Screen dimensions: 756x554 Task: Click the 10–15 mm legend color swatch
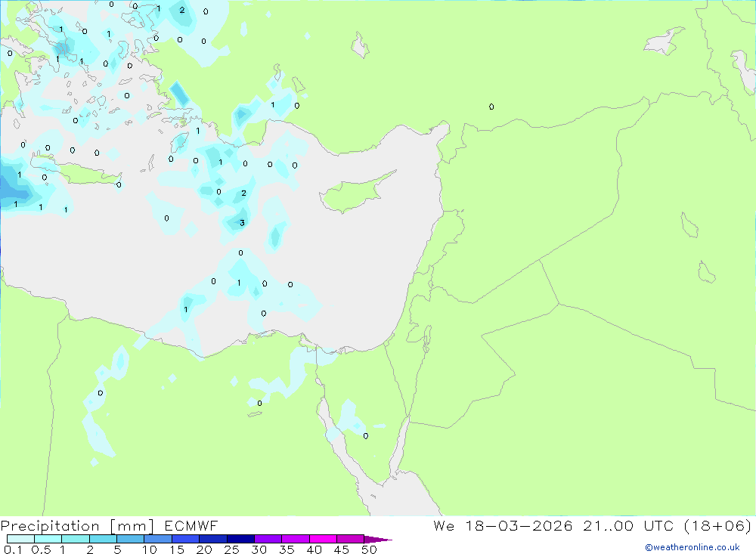(158, 539)
